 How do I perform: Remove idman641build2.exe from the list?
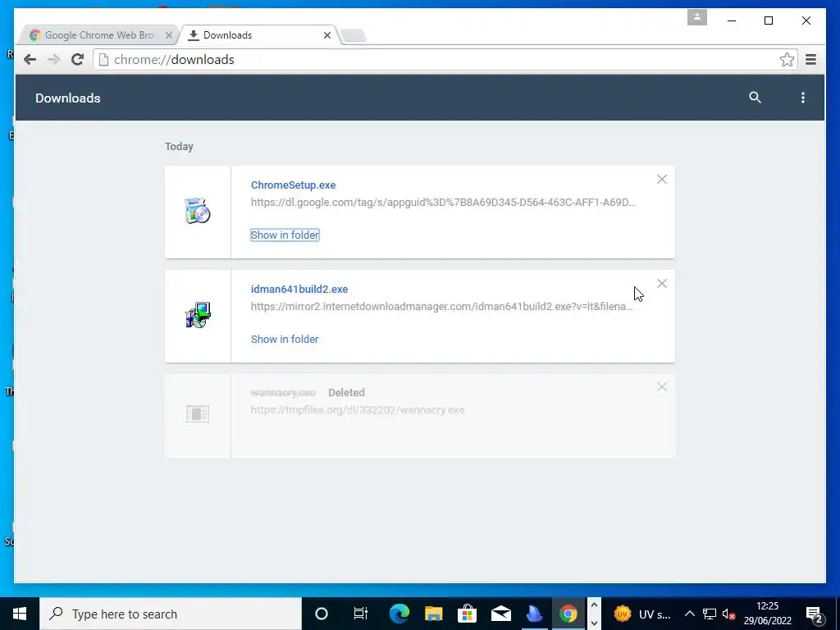662,283
